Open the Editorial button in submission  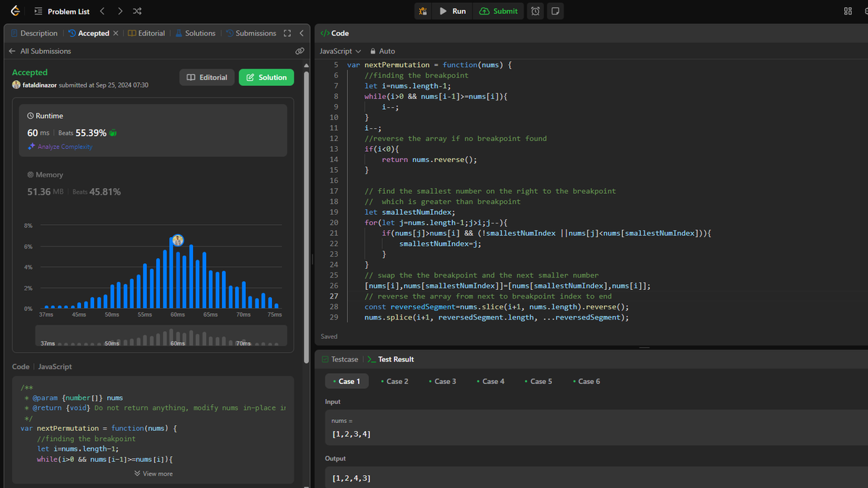click(207, 77)
